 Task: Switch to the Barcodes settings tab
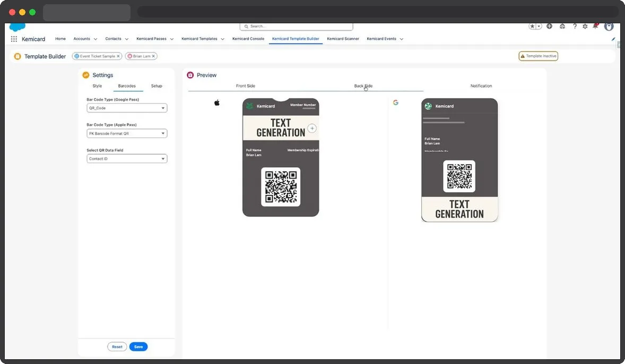pos(127,86)
